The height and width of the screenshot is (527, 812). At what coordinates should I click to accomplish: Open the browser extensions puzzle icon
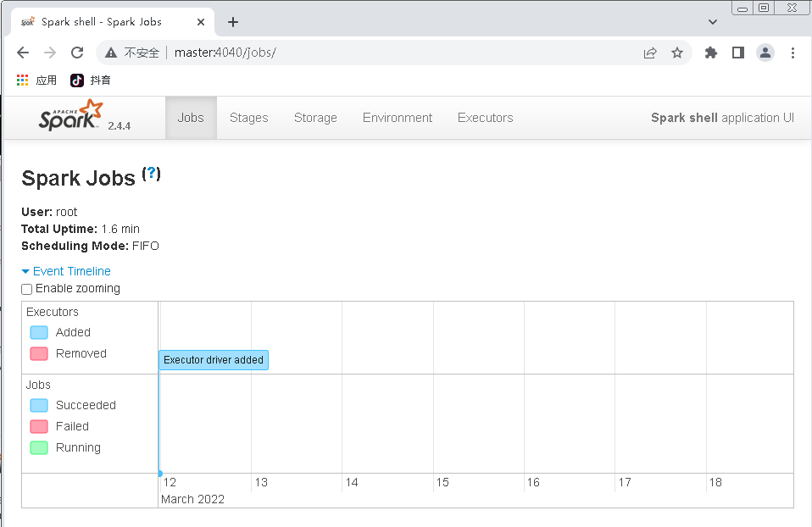tap(711, 53)
